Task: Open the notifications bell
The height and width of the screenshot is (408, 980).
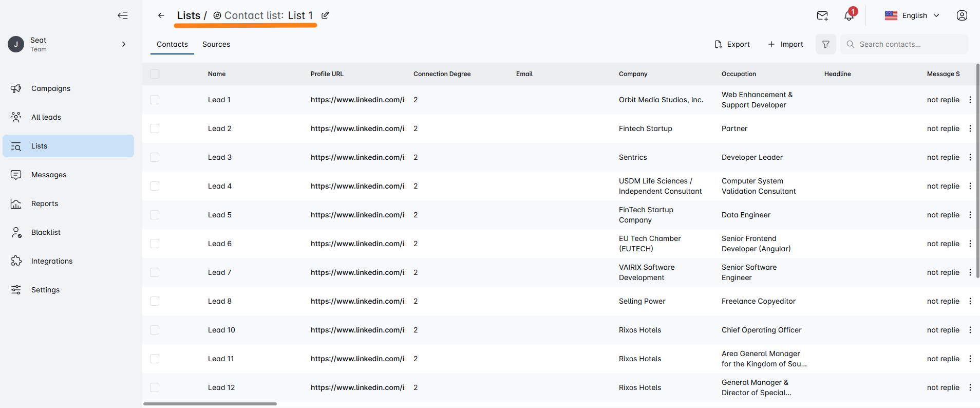Action: tap(849, 16)
